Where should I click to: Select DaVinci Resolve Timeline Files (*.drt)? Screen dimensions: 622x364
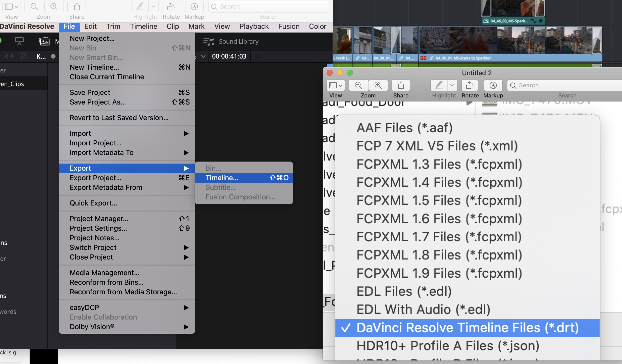468,328
